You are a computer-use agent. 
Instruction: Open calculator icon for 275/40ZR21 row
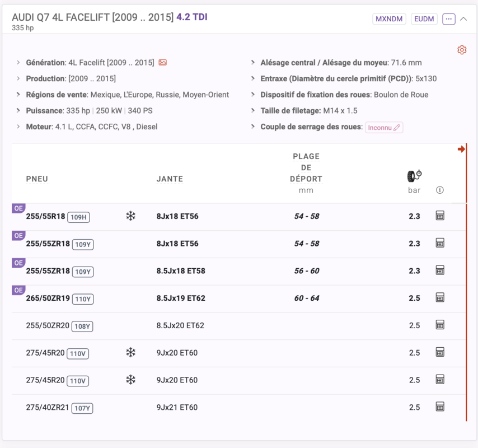(x=440, y=407)
